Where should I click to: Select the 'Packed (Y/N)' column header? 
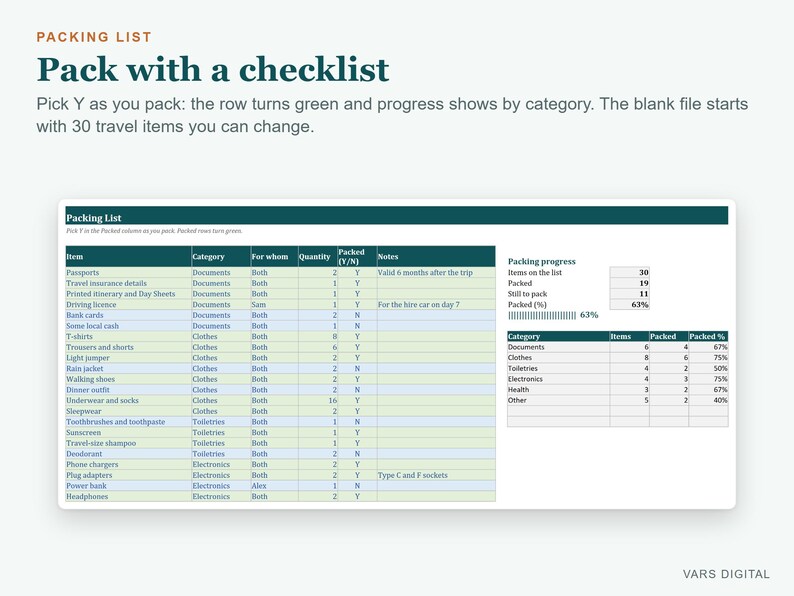357,257
